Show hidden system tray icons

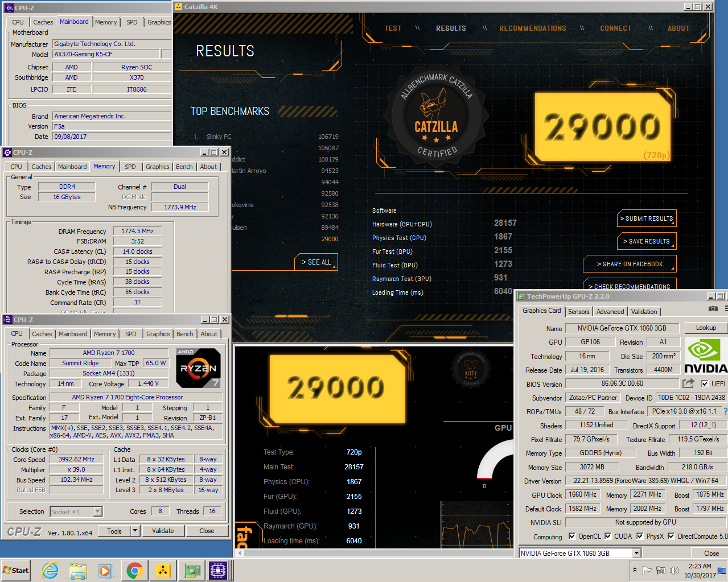[x=635, y=570]
